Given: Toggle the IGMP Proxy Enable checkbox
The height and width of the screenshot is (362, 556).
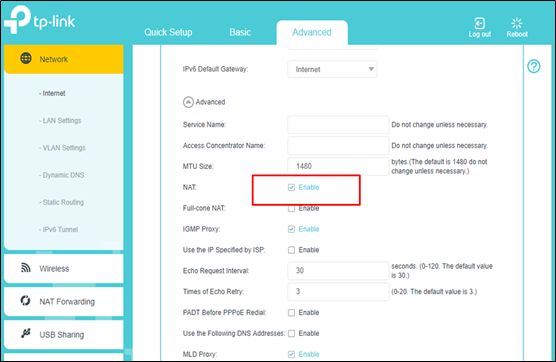Looking at the screenshot, I should click(291, 229).
